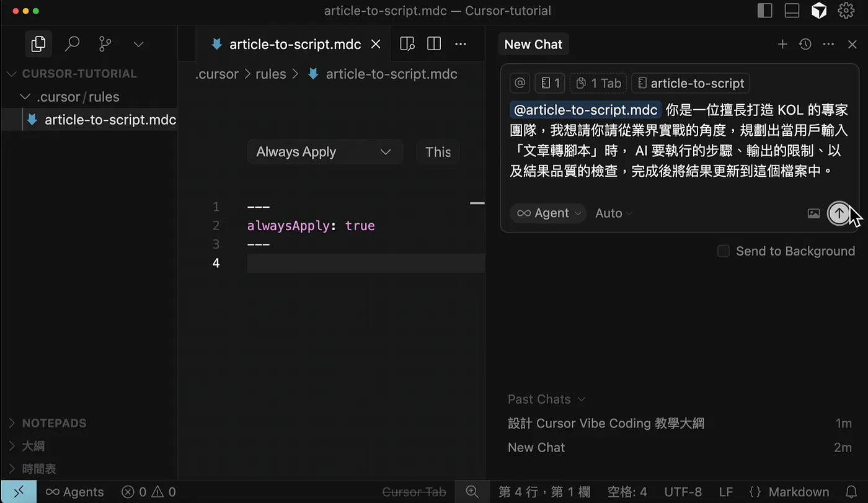
Task: Click the 1 Tab context pill
Action: 598,83
